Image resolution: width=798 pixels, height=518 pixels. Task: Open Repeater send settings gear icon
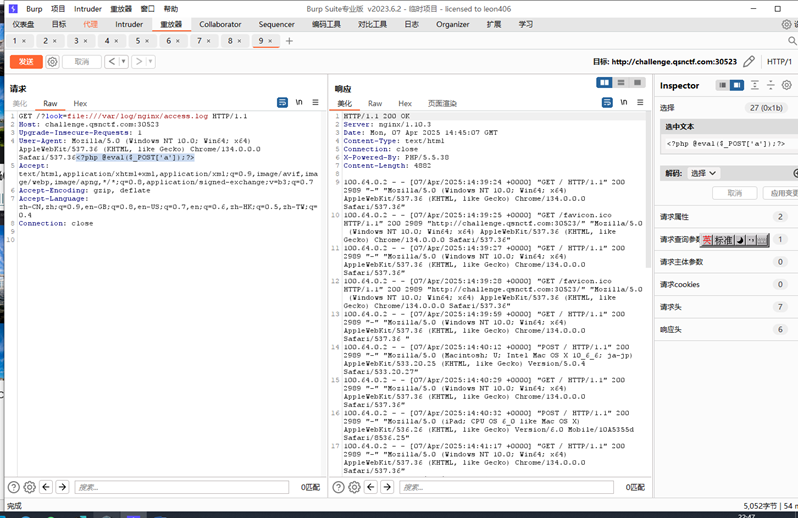pyautogui.click(x=52, y=62)
